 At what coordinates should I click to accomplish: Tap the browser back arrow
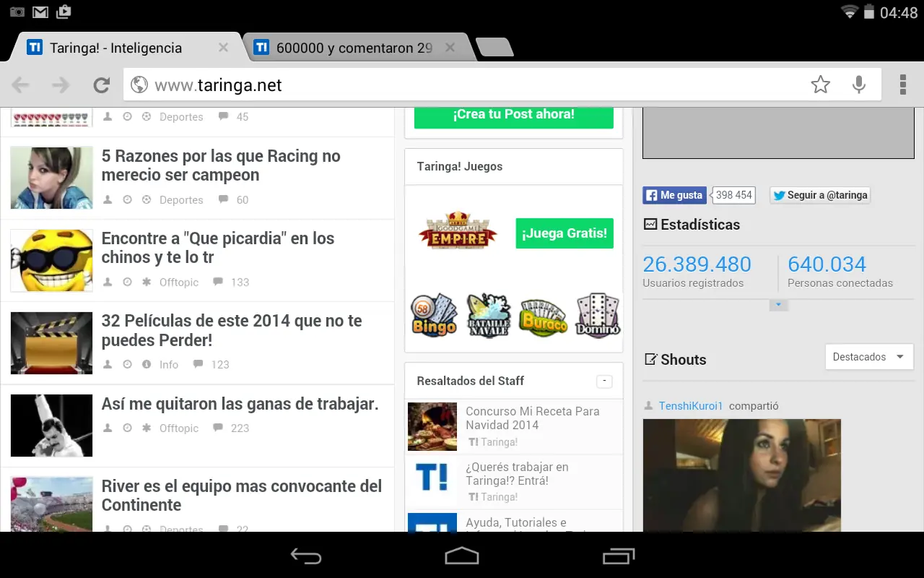[21, 85]
